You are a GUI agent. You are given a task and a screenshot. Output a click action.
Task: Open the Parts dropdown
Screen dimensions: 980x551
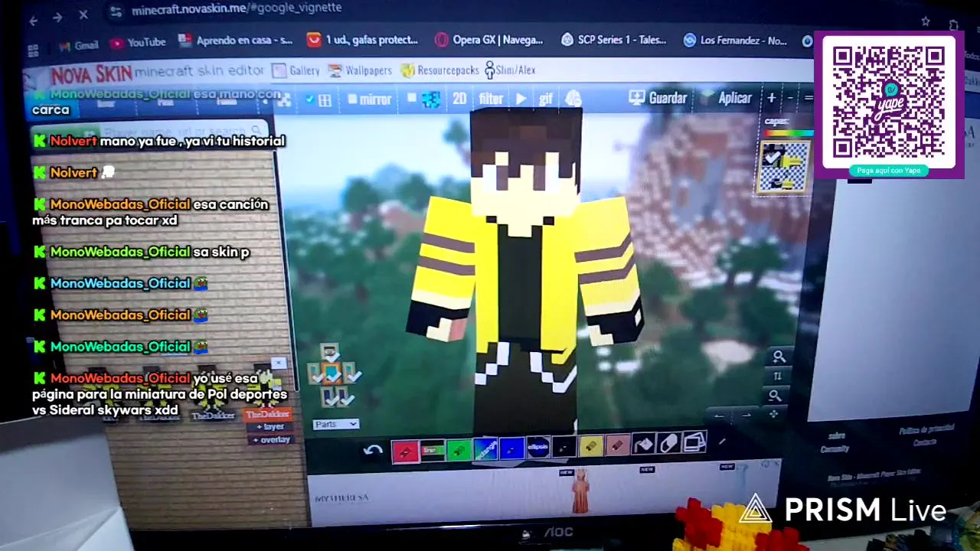pyautogui.click(x=335, y=424)
